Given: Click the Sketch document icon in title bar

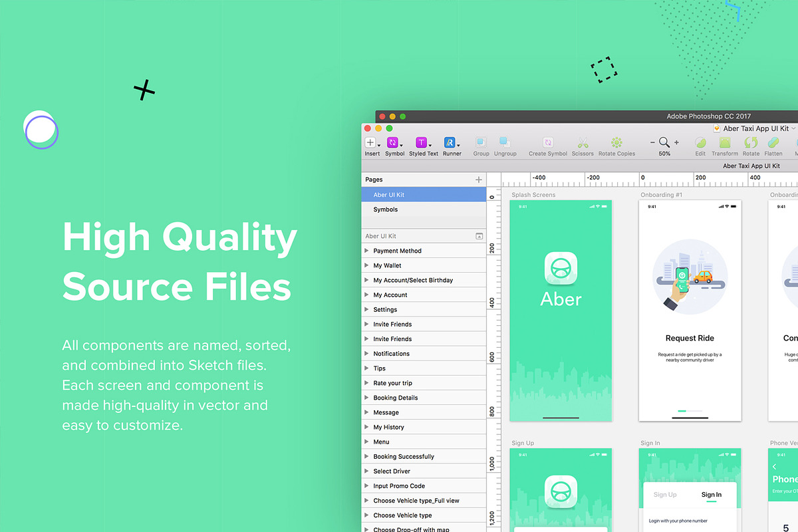Looking at the screenshot, I should click(717, 128).
